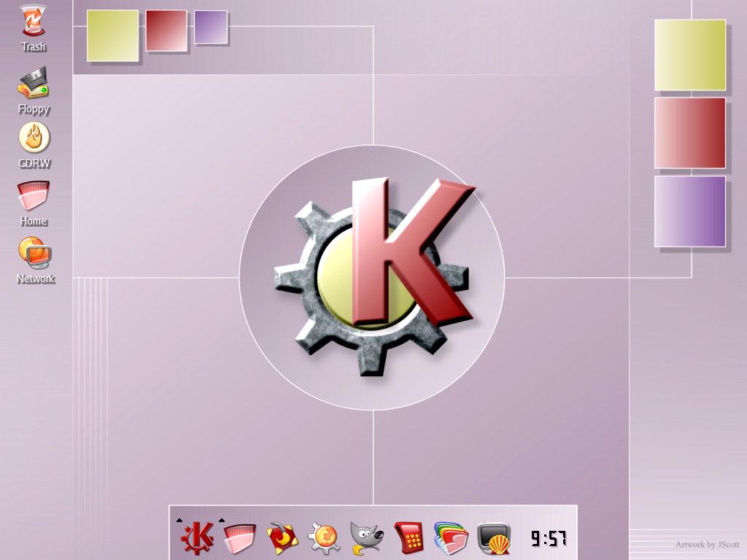The image size is (747, 560).
Task: Launch the red diamond icon in the panel
Action: (282, 538)
